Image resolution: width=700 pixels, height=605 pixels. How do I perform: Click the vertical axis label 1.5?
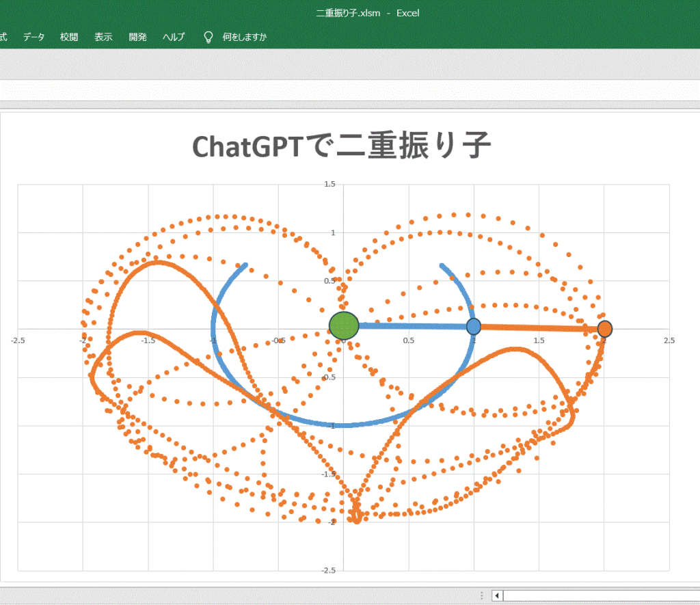click(x=329, y=184)
